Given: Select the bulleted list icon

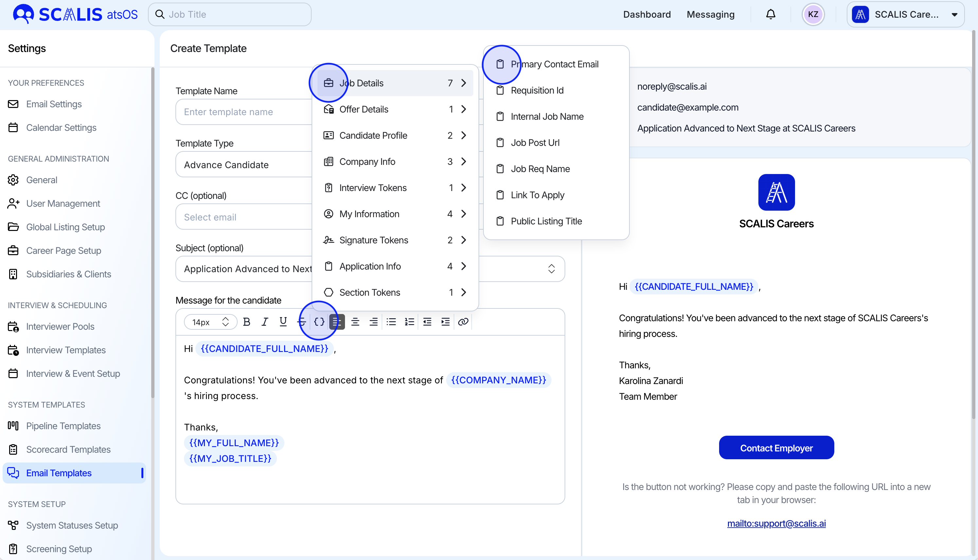Looking at the screenshot, I should tap(391, 322).
